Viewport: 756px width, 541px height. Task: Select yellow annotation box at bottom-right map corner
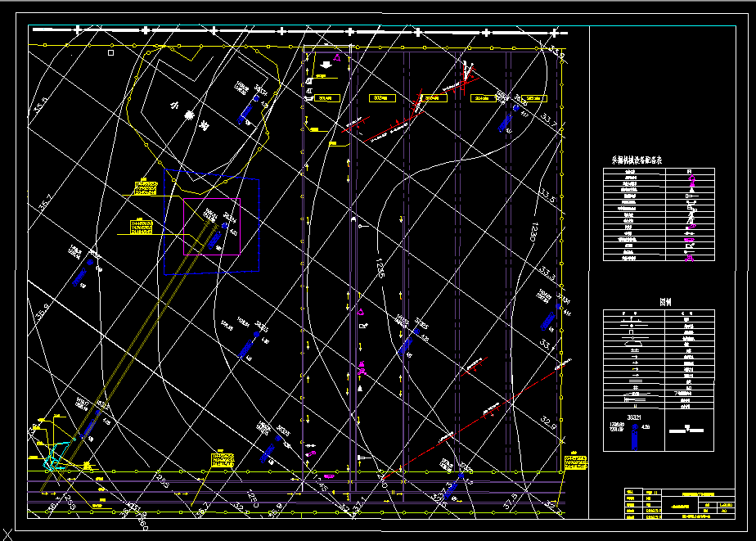pos(576,462)
